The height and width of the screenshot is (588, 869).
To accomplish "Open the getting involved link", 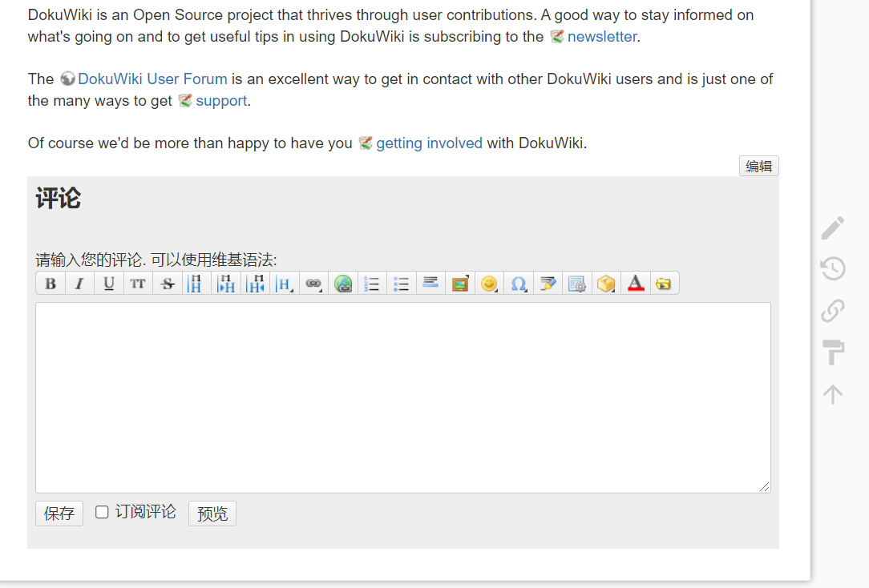I will pyautogui.click(x=429, y=143).
